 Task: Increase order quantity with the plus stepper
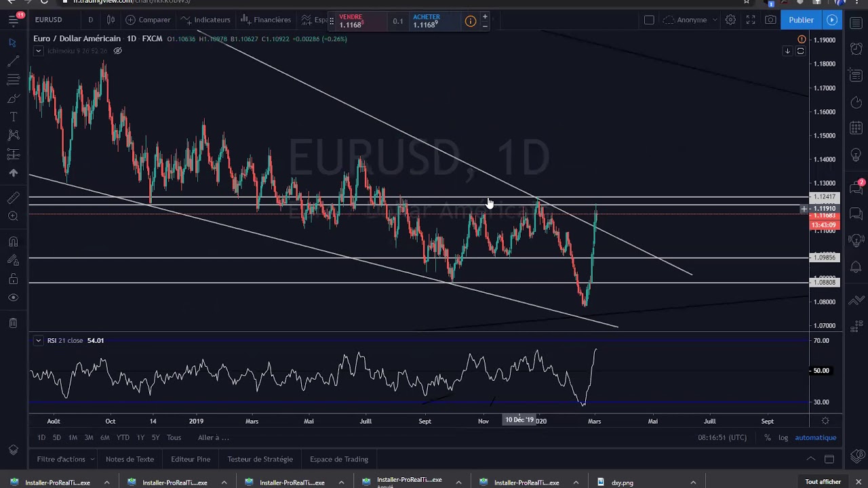[x=485, y=16]
